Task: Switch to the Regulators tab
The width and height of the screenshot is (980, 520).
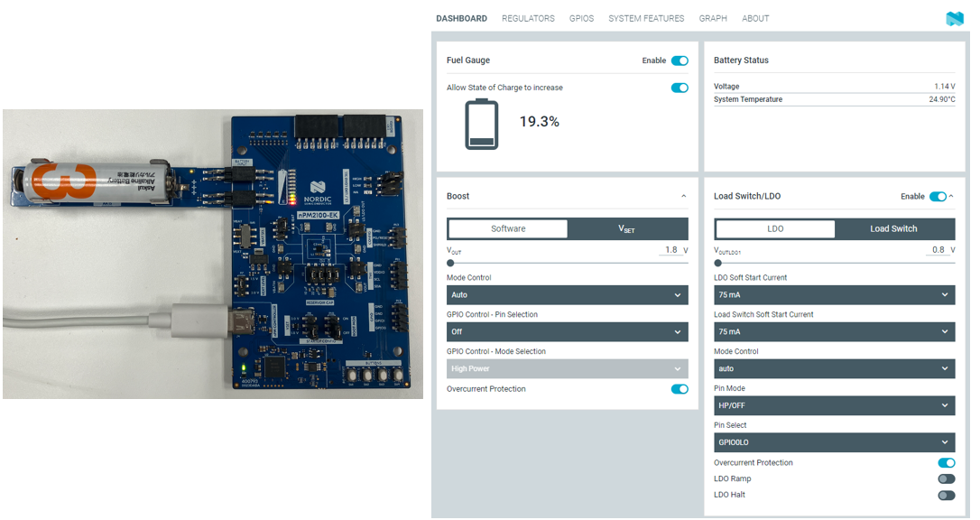Action: 528,18
